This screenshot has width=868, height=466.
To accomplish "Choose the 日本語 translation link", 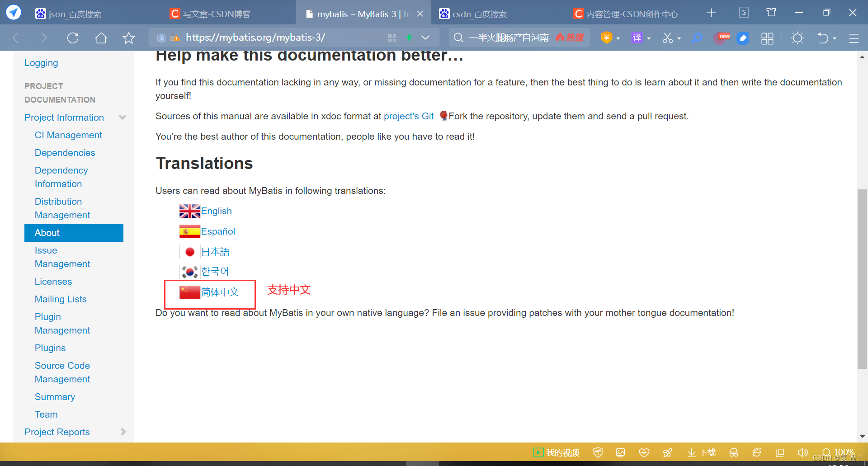I will pyautogui.click(x=215, y=252).
